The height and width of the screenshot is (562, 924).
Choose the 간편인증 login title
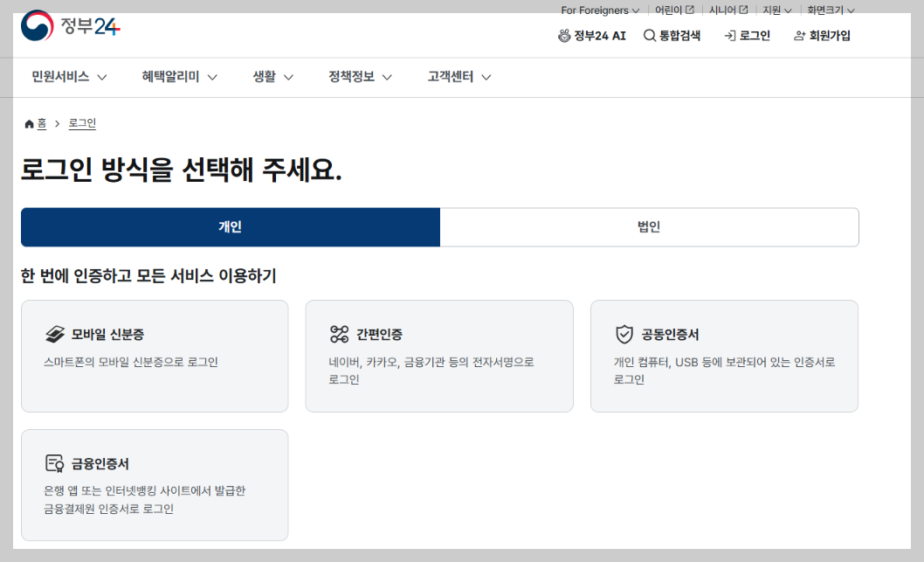click(380, 335)
